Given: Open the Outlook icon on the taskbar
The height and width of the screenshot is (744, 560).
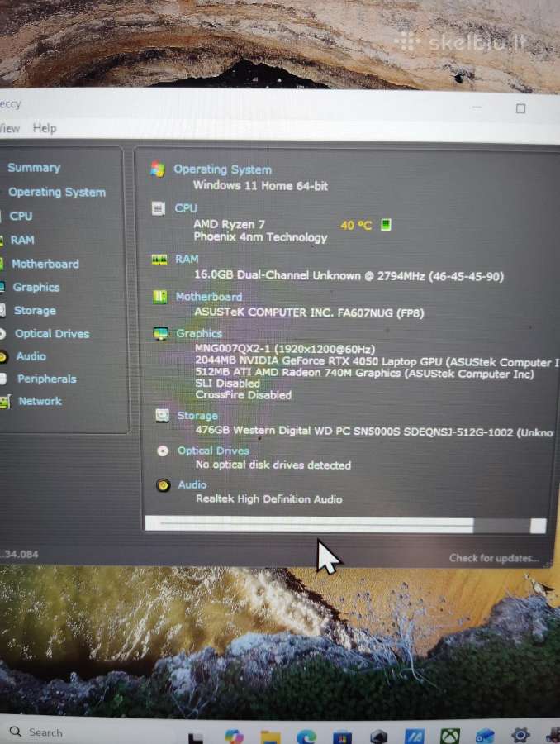Looking at the screenshot, I should pyautogui.click(x=485, y=737).
